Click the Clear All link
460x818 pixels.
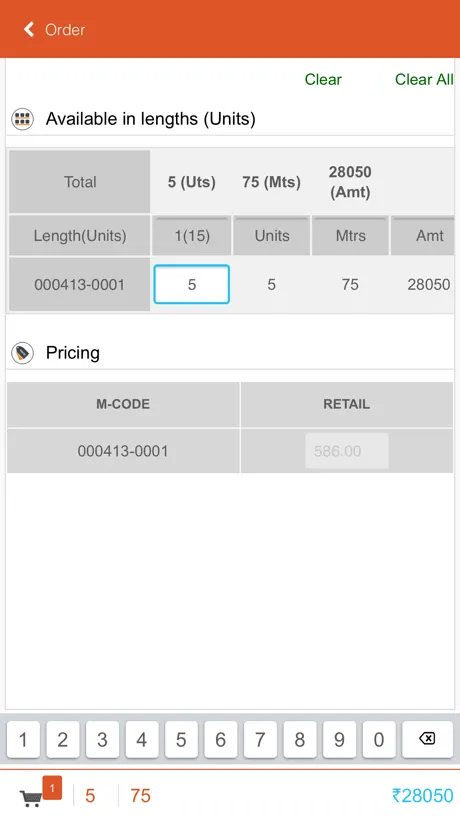(424, 79)
